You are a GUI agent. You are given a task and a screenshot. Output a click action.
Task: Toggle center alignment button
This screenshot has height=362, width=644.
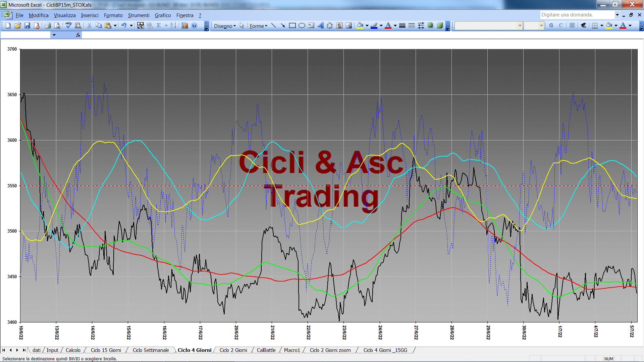click(572, 25)
